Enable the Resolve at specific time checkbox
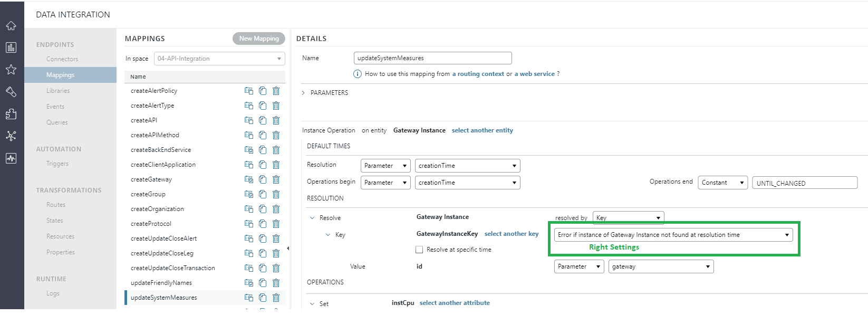 click(x=419, y=250)
